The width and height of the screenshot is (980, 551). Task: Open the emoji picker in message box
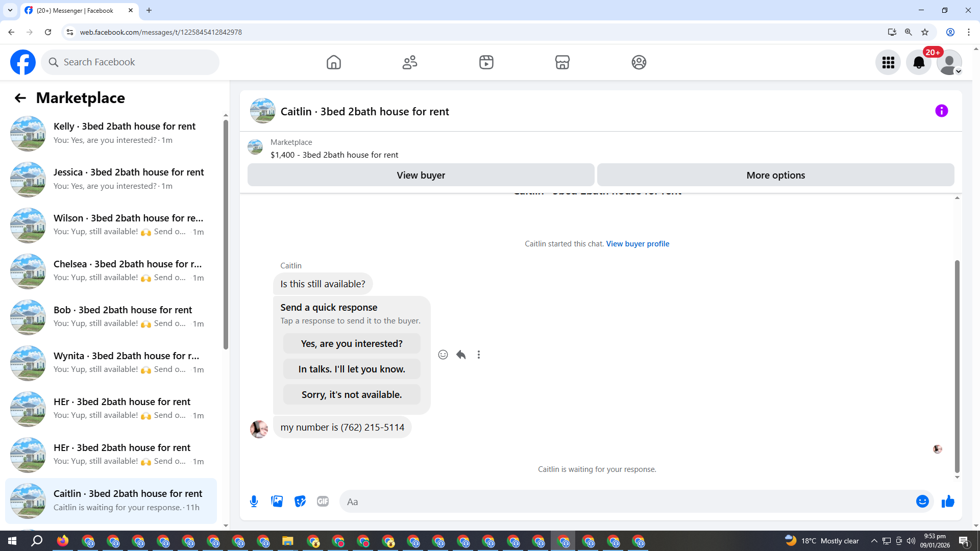[922, 502]
